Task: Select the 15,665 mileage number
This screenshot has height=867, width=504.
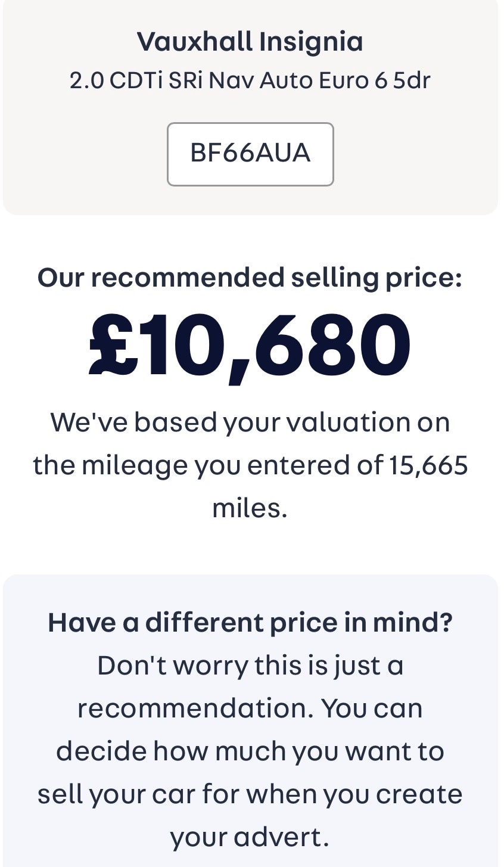Action: click(429, 465)
